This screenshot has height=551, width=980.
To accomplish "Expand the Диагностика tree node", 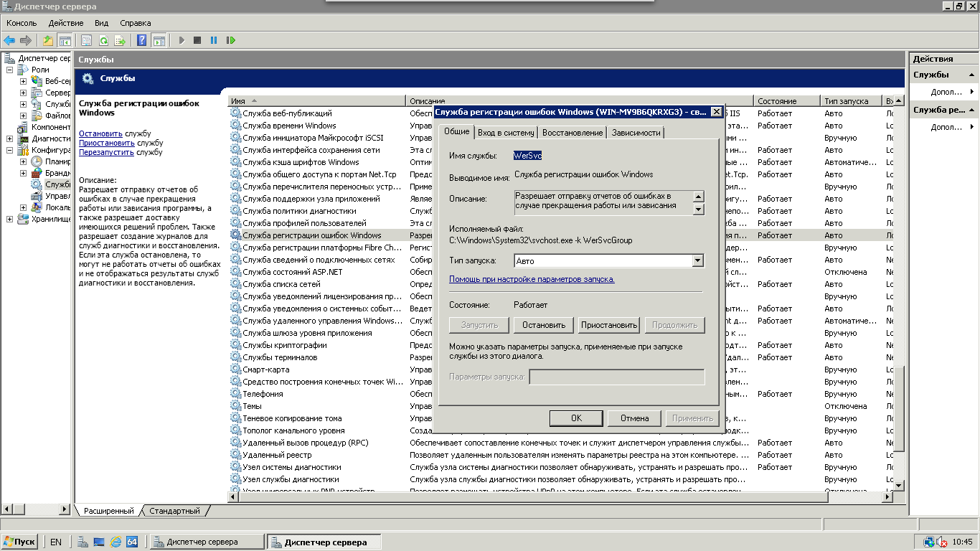I will coord(10,138).
